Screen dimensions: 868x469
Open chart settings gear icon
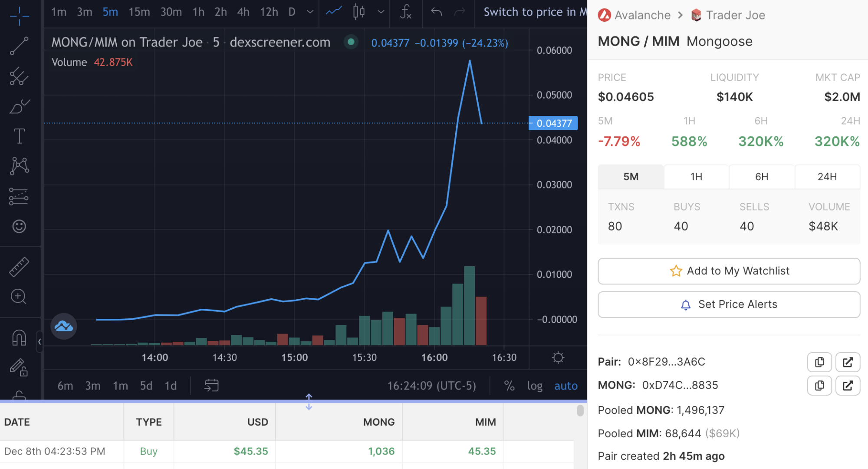(x=558, y=357)
